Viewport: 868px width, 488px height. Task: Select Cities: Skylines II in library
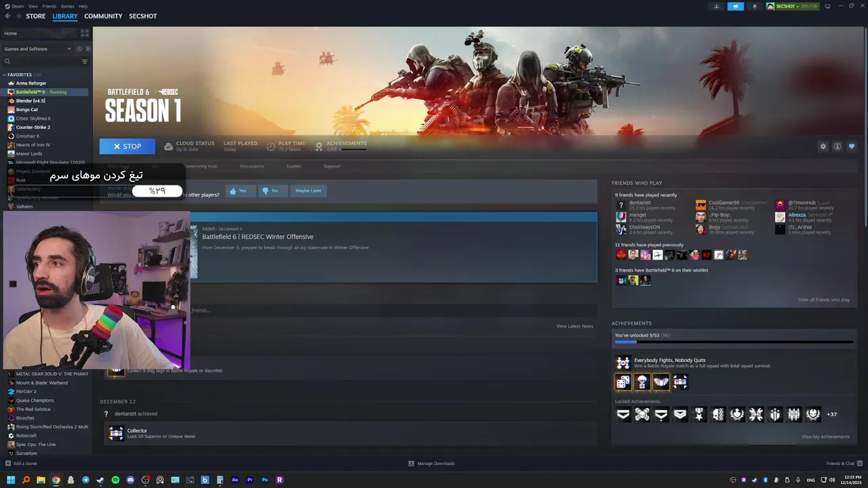tap(33, 119)
